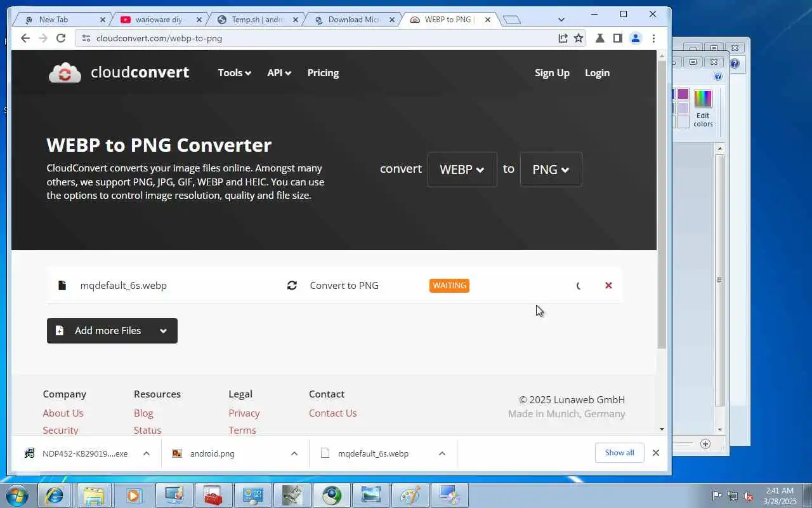
Task: Open the Pricing page
Action: (x=323, y=73)
